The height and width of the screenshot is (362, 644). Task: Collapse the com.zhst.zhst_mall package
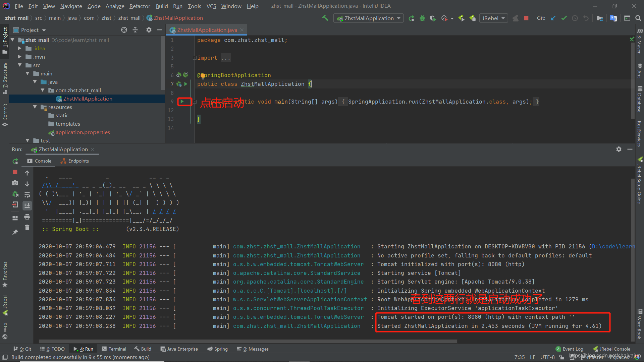coord(43,90)
